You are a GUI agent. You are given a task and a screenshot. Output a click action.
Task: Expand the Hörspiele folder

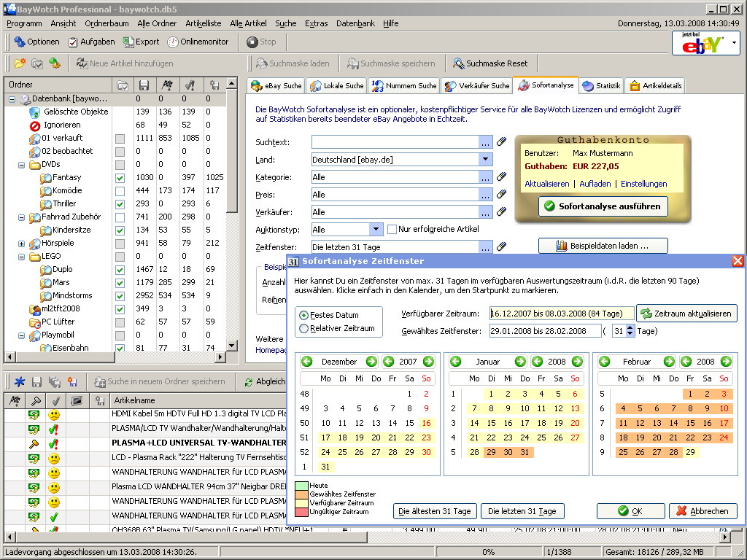click(x=21, y=244)
